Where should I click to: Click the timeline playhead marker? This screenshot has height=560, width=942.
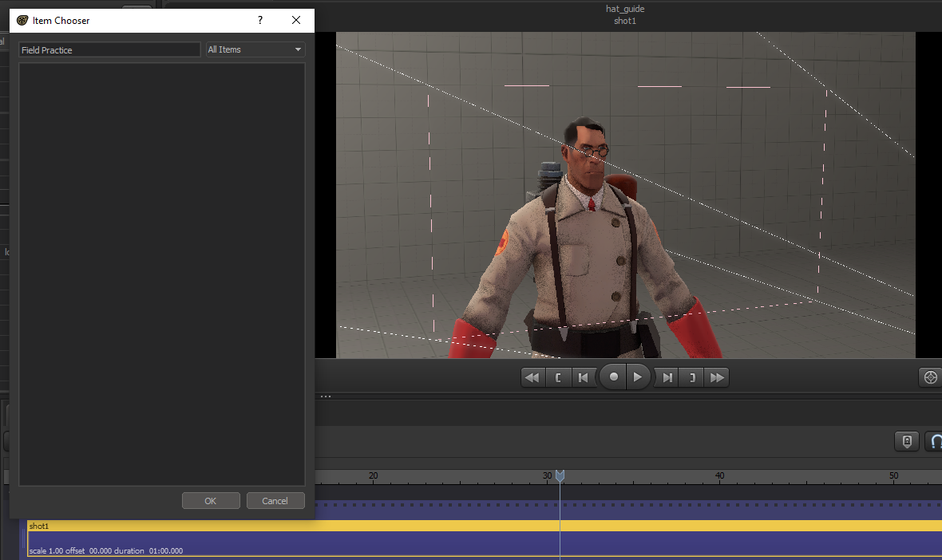click(x=560, y=475)
